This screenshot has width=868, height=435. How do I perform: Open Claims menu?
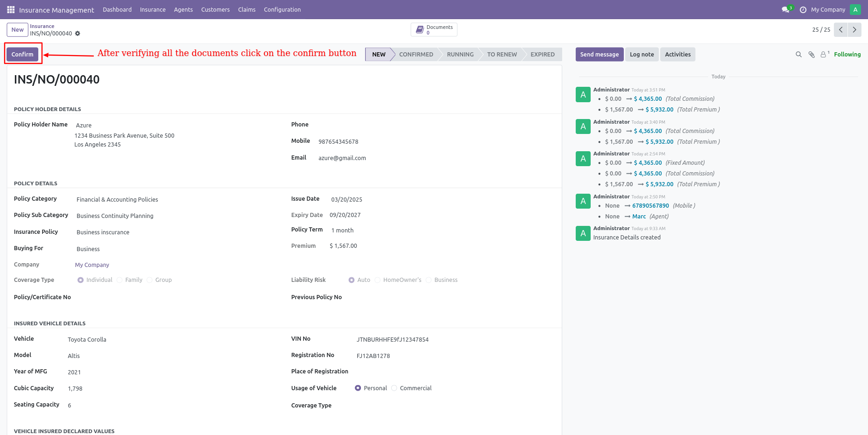pyautogui.click(x=247, y=9)
